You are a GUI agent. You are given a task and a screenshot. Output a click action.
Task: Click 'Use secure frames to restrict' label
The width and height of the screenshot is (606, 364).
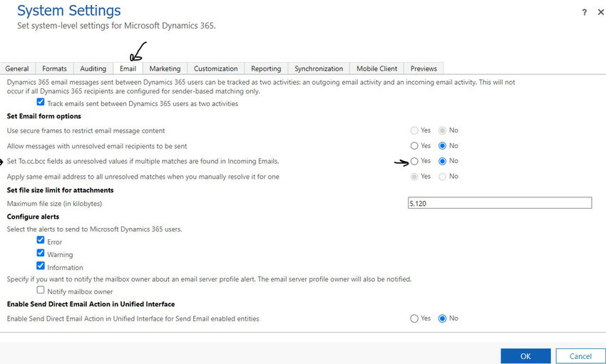[x=86, y=131]
